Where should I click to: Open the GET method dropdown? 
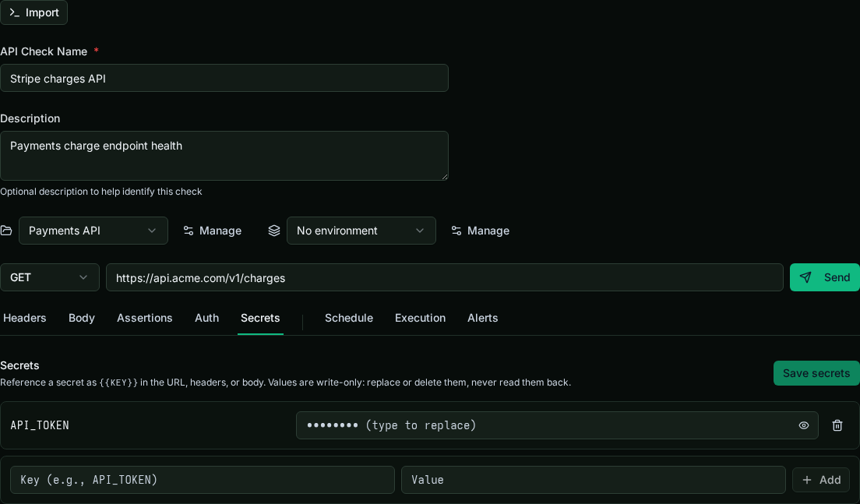[49, 277]
